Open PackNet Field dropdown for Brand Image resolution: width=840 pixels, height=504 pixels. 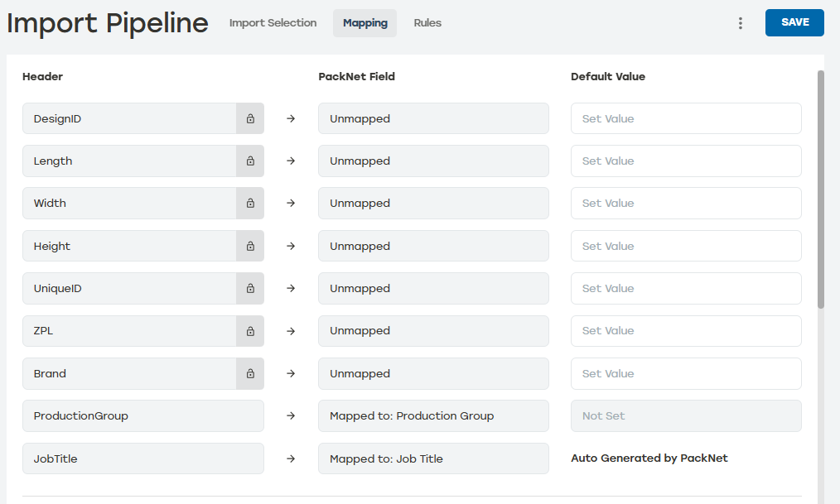point(433,373)
